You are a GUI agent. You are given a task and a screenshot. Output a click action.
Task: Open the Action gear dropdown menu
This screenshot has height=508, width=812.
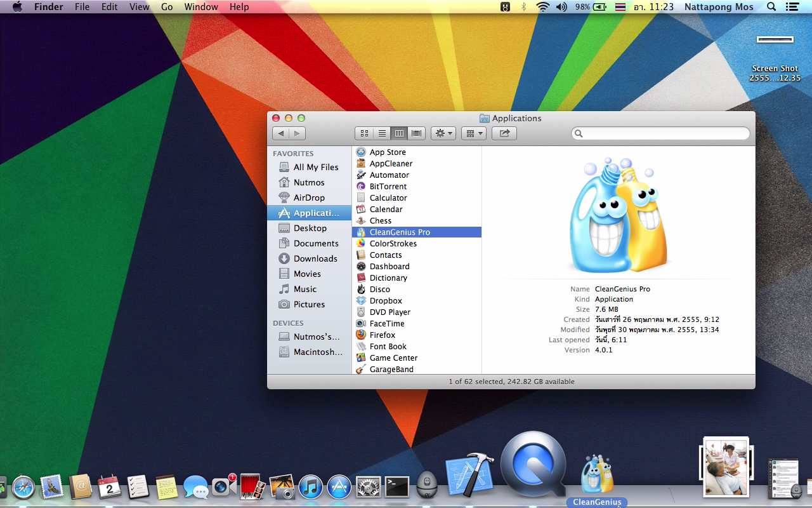(x=443, y=133)
